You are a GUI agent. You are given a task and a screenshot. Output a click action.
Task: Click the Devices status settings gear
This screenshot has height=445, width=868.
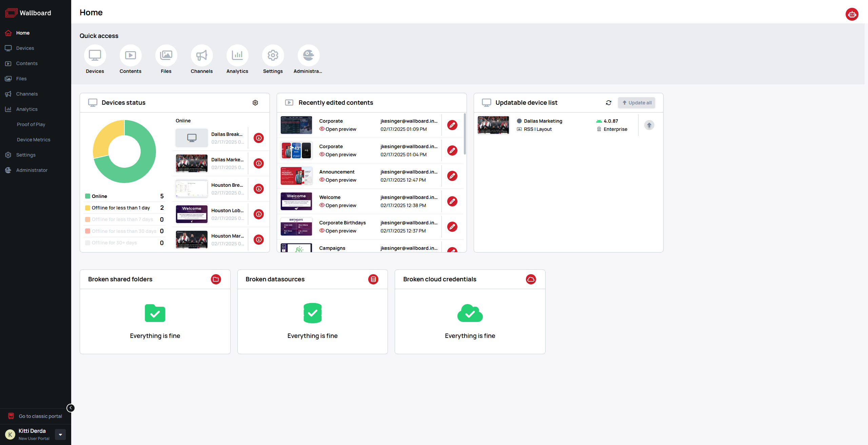[x=255, y=103]
